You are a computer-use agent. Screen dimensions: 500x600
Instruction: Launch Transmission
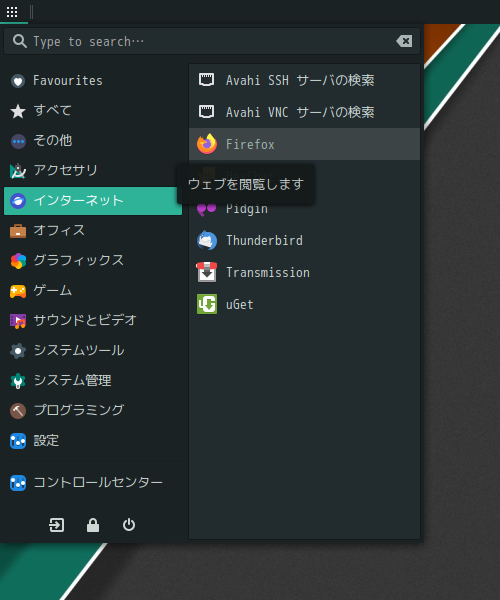pos(305,272)
